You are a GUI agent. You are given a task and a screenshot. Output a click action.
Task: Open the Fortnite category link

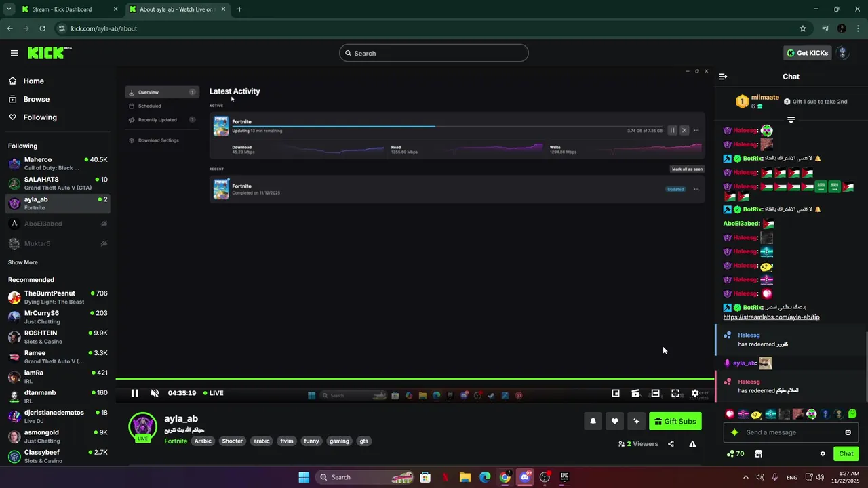[176, 441]
